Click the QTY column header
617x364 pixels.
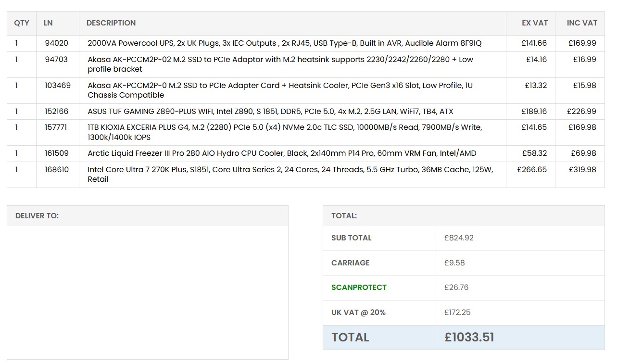coord(22,23)
